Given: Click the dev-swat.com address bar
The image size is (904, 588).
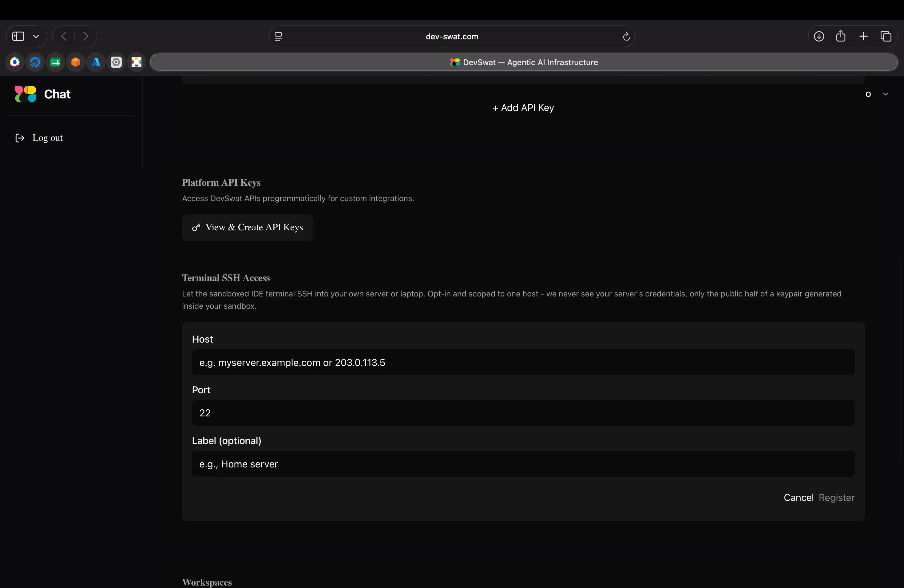Looking at the screenshot, I should pyautogui.click(x=452, y=37).
